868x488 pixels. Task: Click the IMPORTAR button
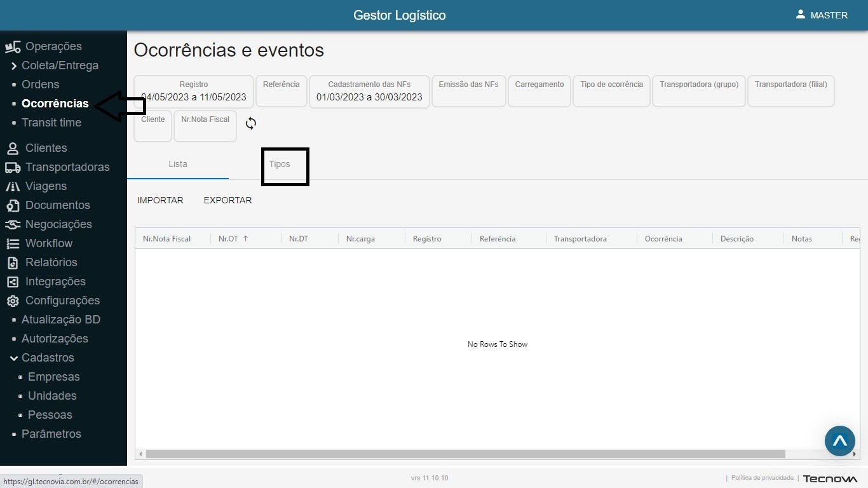click(160, 200)
